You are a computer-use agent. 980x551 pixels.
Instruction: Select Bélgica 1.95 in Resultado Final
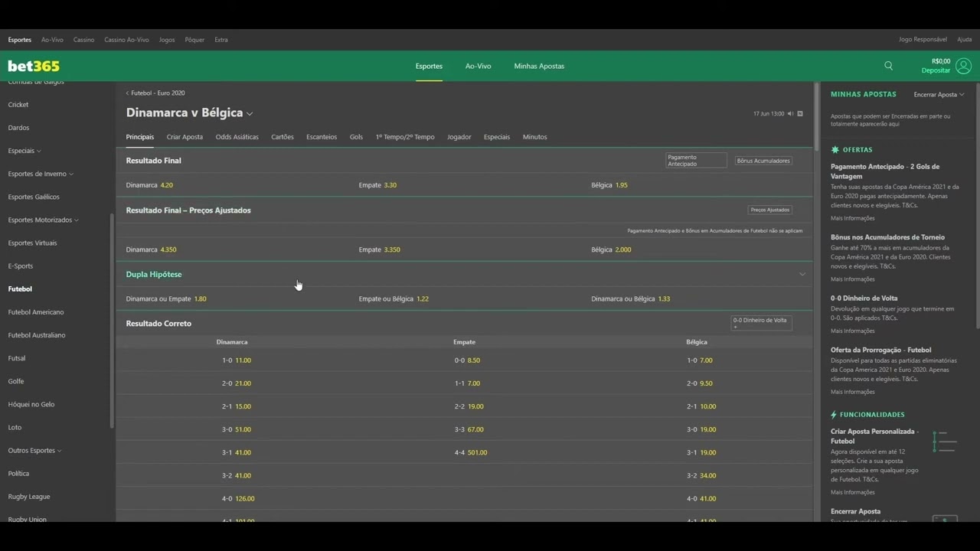[697, 185]
